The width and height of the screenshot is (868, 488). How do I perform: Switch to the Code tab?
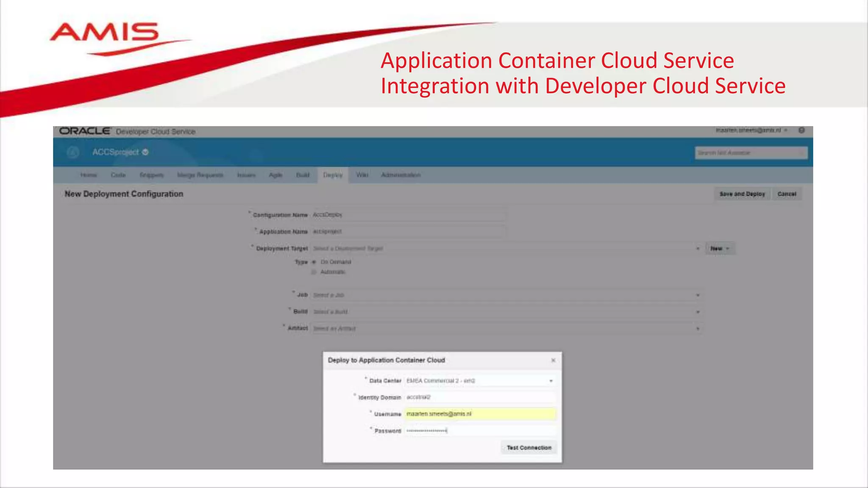click(118, 175)
